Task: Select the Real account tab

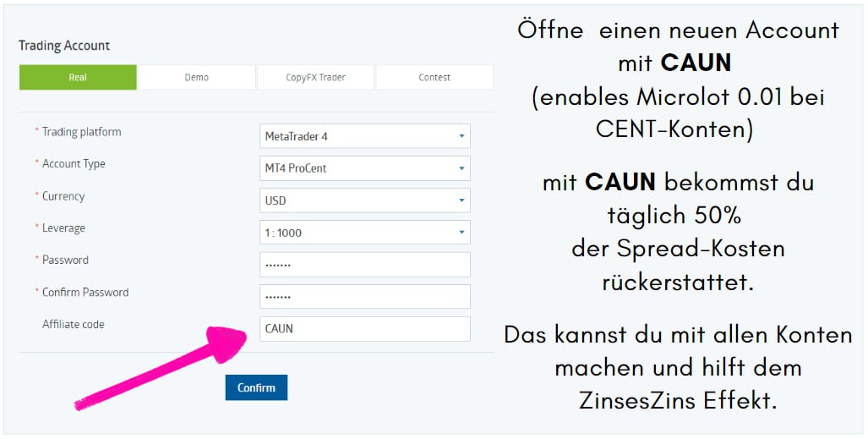Action: pos(78,77)
